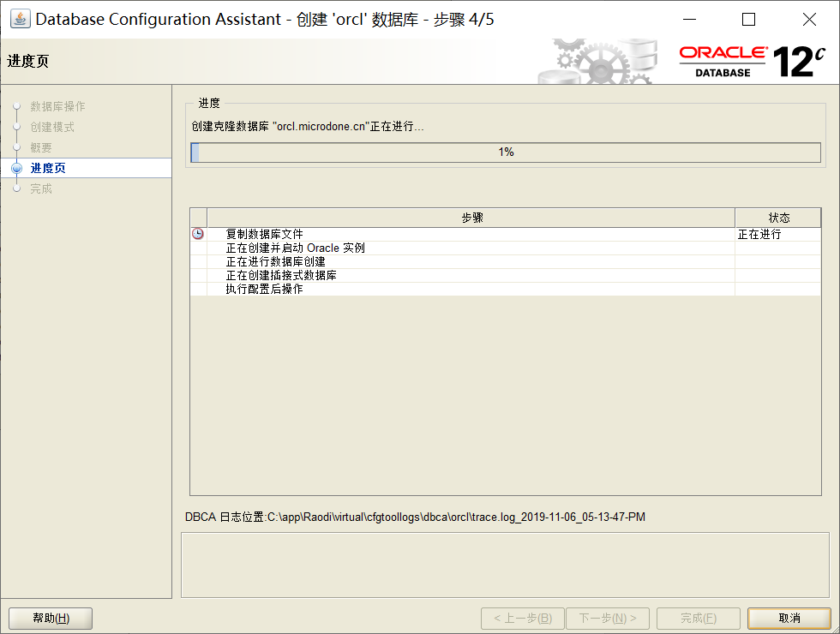Cancel database creation with 取消 button
Image resolution: width=840 pixels, height=634 pixels.
click(x=789, y=619)
